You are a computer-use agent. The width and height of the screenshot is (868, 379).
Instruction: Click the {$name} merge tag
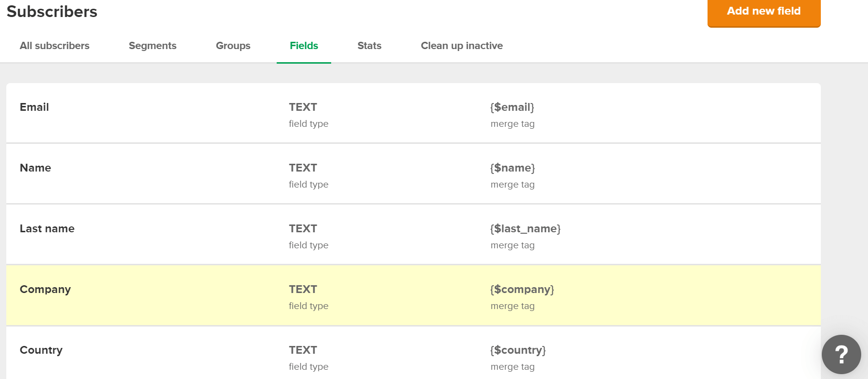(x=513, y=168)
